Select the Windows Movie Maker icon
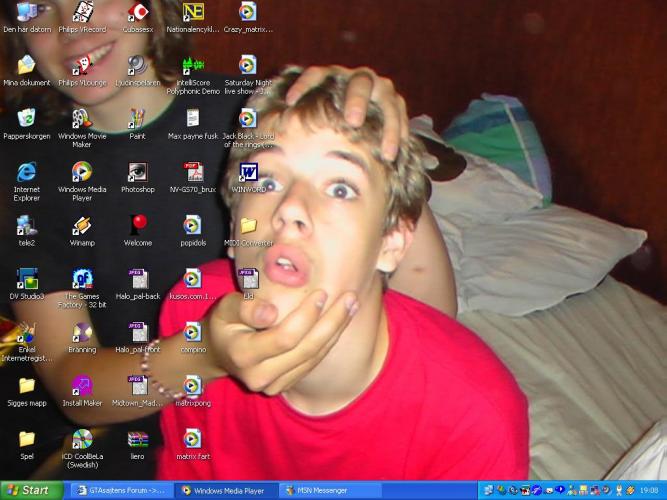The image size is (667, 500). [x=82, y=119]
